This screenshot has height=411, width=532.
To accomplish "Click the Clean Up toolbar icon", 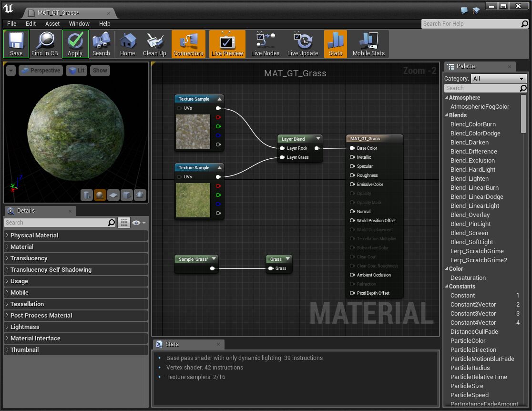I will (154, 44).
